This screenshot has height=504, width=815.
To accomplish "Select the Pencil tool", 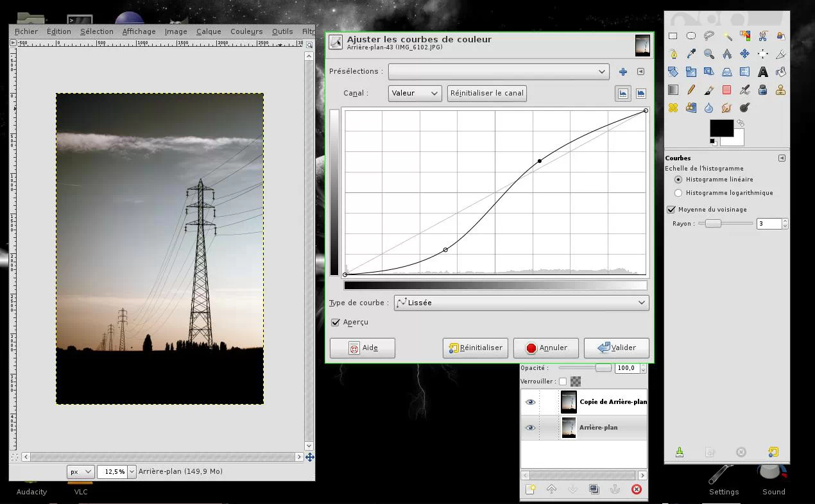I will tap(691, 90).
